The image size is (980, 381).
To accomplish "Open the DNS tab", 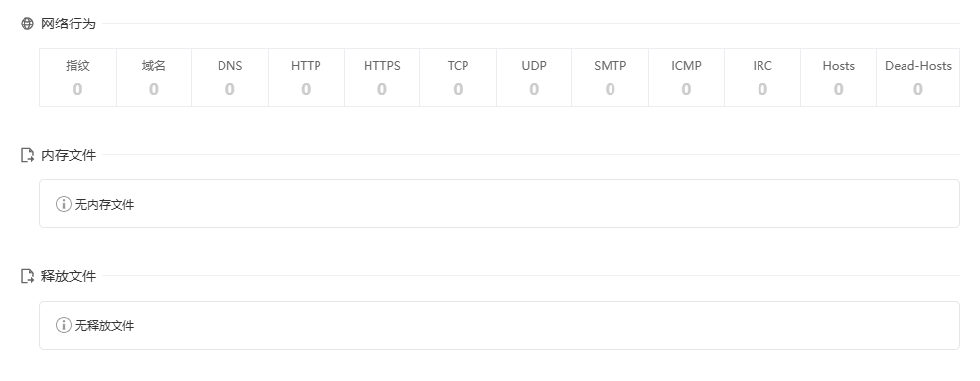I will [230, 77].
